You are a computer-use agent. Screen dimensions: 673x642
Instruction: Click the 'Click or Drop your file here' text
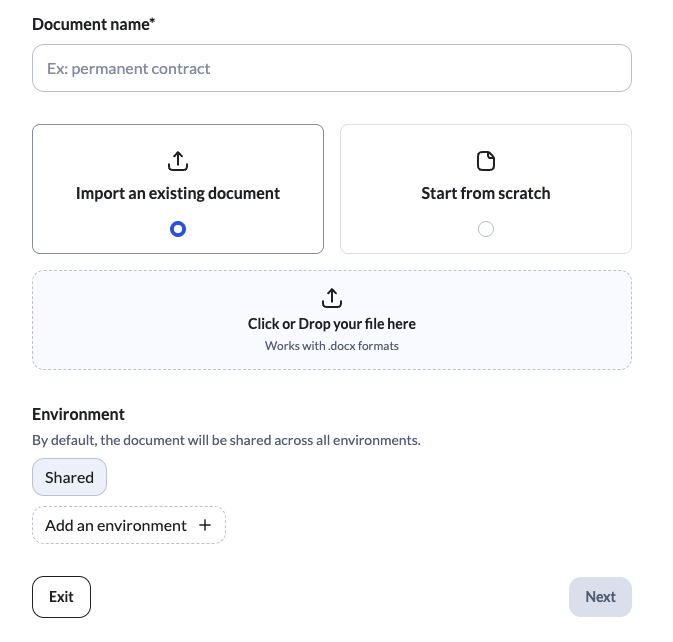(332, 324)
